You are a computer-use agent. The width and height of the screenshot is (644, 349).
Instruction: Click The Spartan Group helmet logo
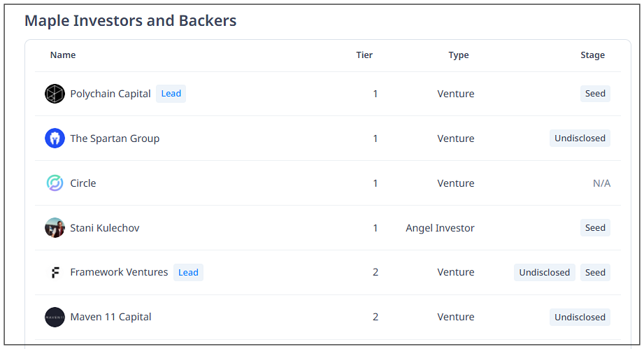(x=55, y=138)
